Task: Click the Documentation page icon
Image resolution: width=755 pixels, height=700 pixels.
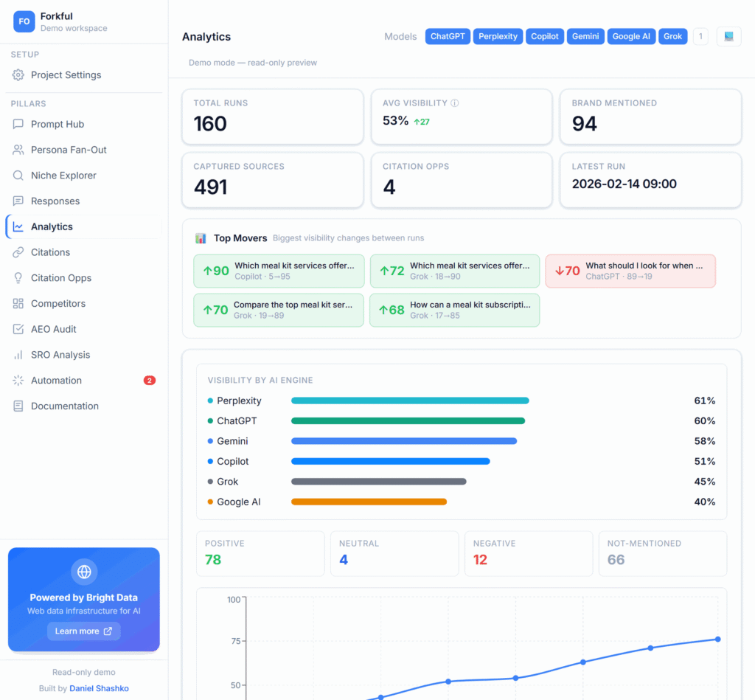Action: click(18, 406)
